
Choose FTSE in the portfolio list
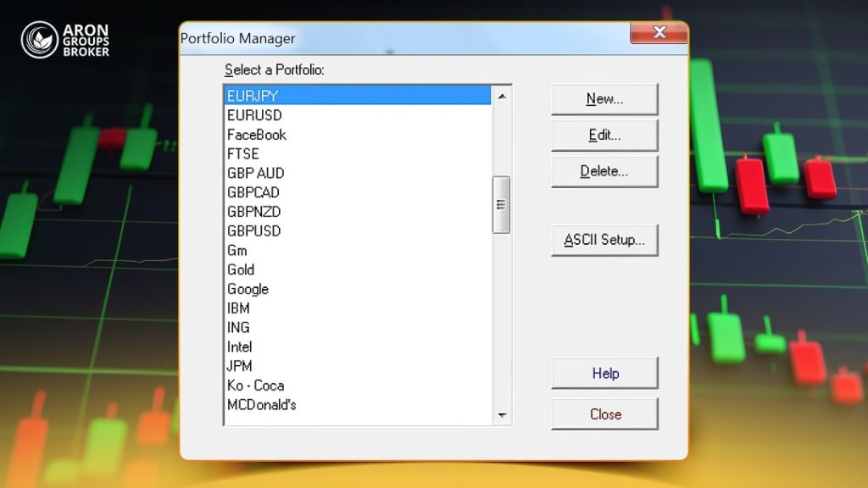tap(358, 154)
